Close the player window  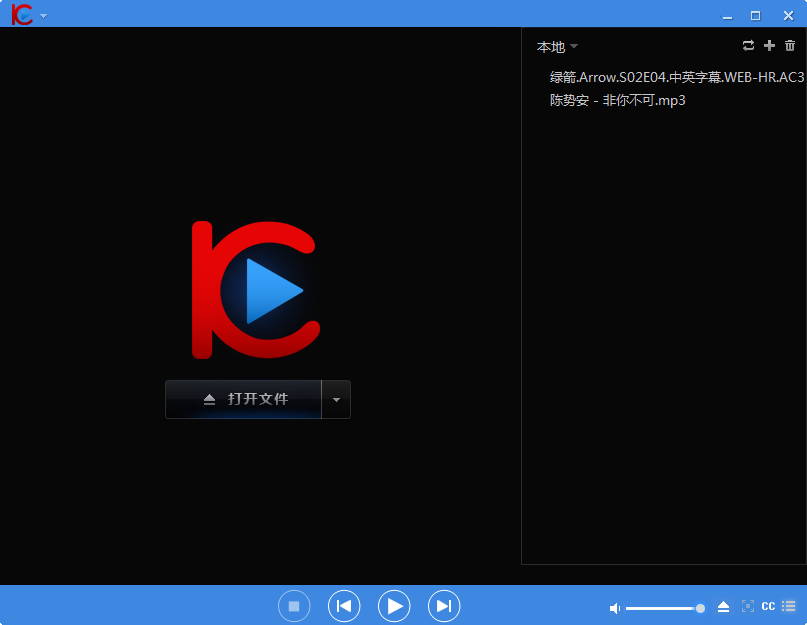[x=788, y=16]
